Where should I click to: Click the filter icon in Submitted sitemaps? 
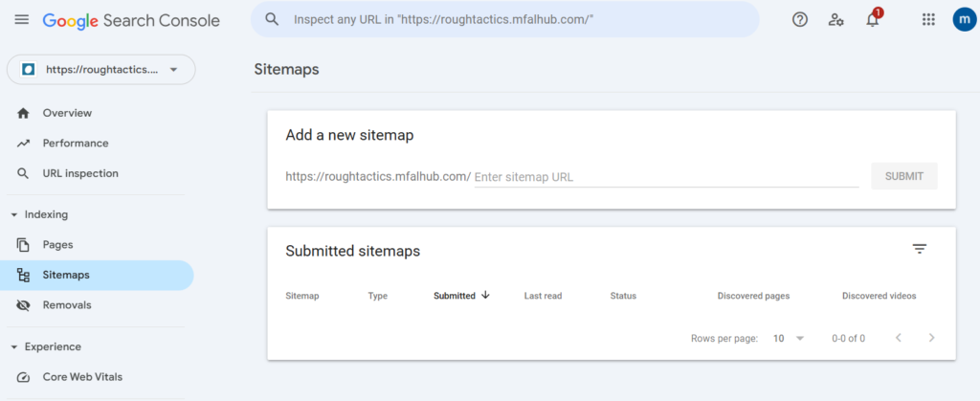(919, 249)
